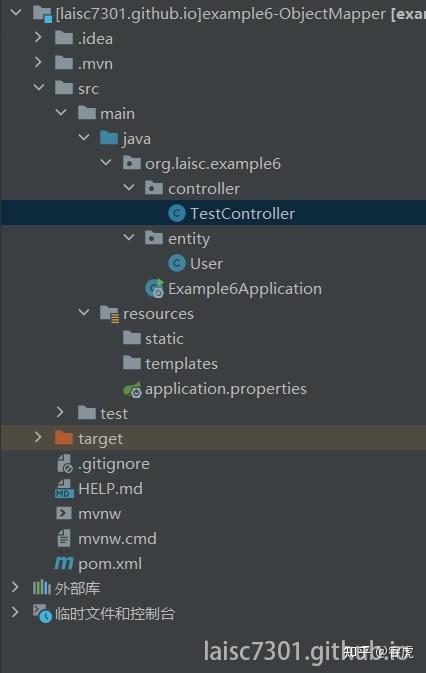Image resolution: width=426 pixels, height=673 pixels.
Task: Collapse the src folder
Action: pos(39,88)
